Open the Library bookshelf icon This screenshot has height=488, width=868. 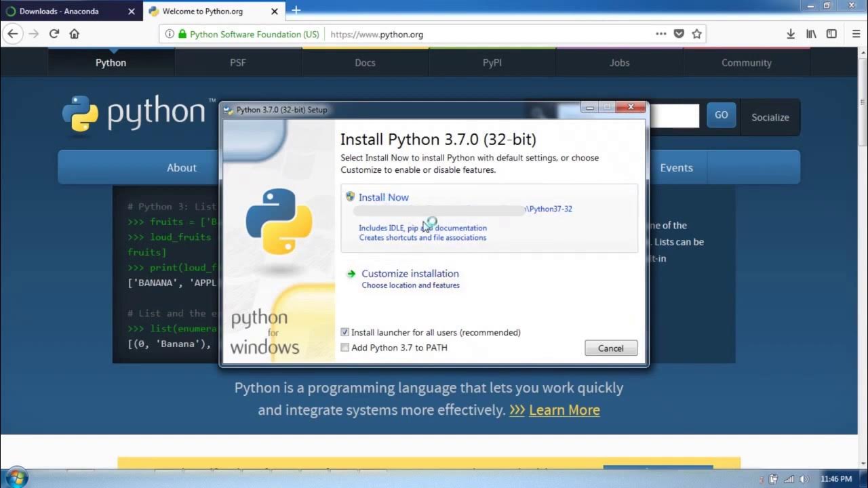click(x=811, y=34)
